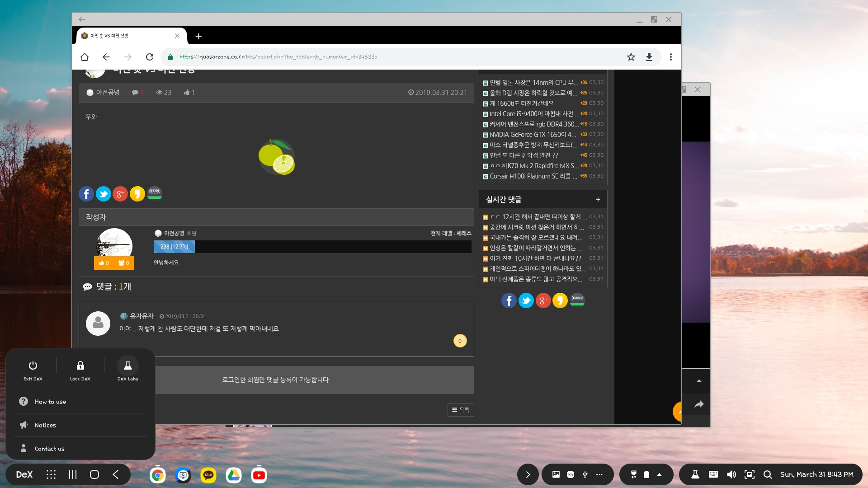Toggle the volume speaker icon
868x488 pixels.
[731, 474]
